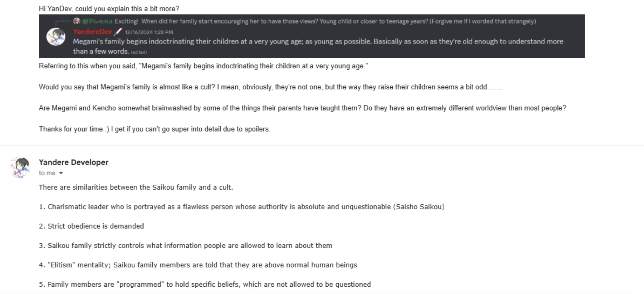The width and height of the screenshot is (644, 294).
Task: Click the YandereDev username in Discord quote
Action: [x=92, y=32]
